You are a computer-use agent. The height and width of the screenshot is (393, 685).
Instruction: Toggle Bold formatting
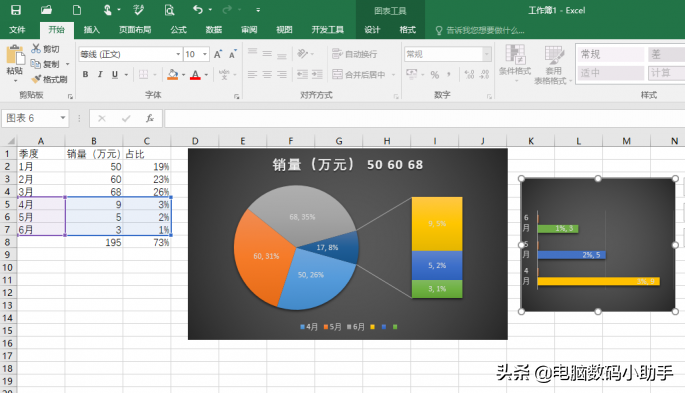(x=86, y=74)
